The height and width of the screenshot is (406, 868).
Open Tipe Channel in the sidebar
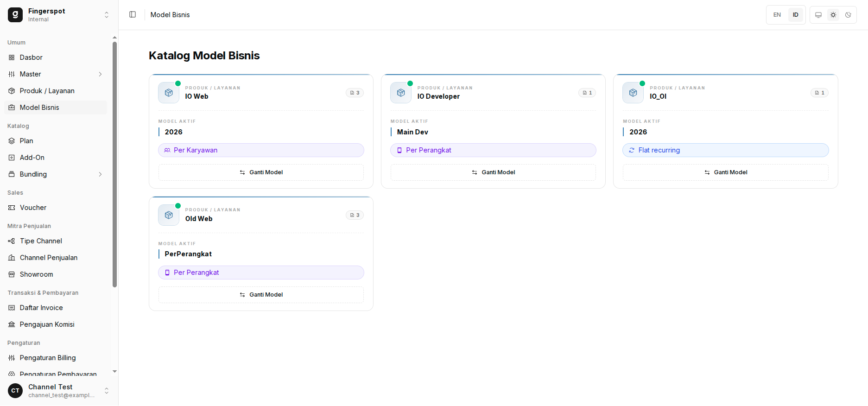click(x=56, y=241)
